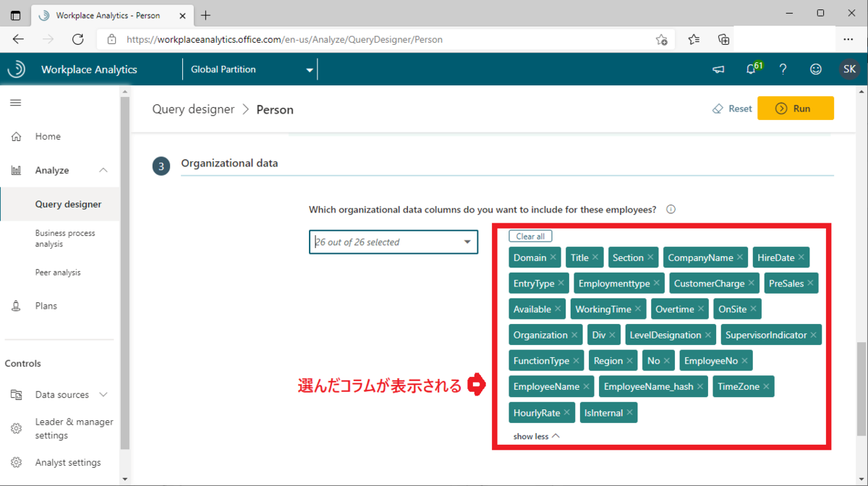Remove the Region column tag

pyautogui.click(x=630, y=361)
